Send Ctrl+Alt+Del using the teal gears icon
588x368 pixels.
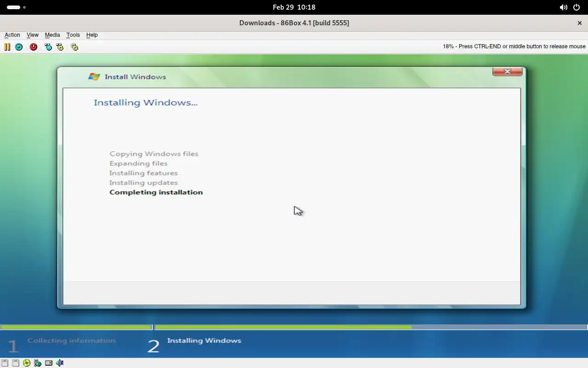pyautogui.click(x=48, y=47)
